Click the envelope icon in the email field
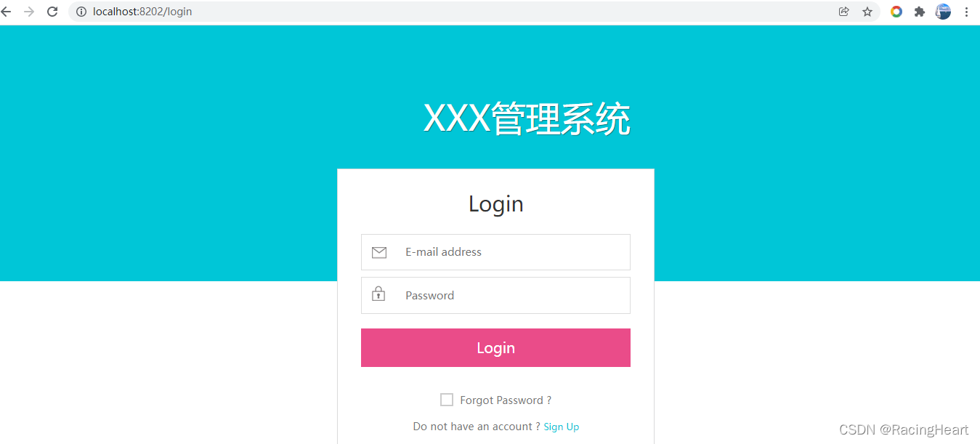980x444 pixels. point(379,252)
